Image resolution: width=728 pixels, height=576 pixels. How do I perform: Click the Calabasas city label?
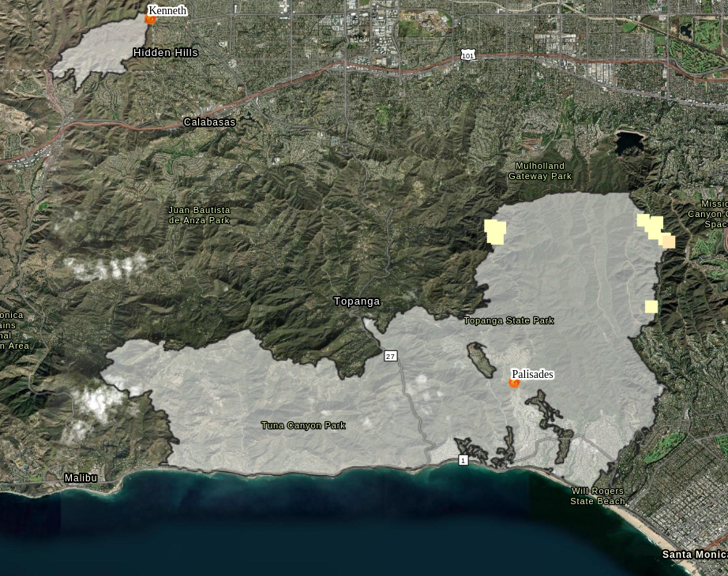tap(209, 122)
